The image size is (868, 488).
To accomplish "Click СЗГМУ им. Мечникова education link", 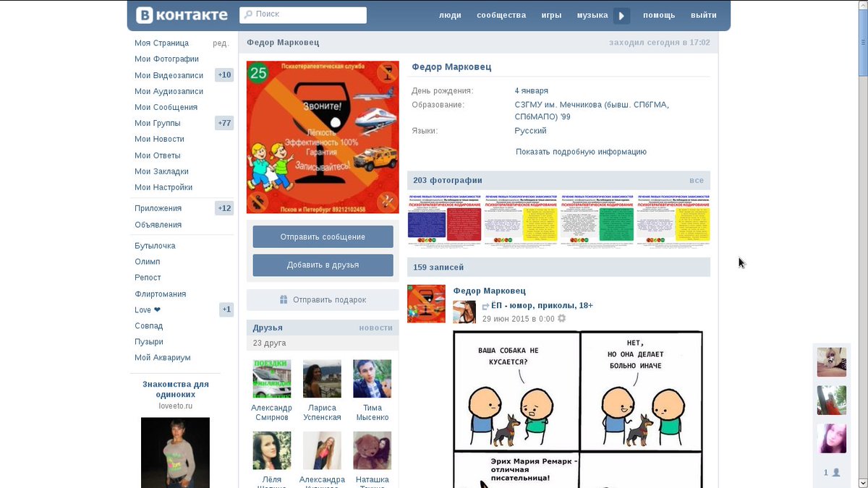I will click(x=592, y=111).
